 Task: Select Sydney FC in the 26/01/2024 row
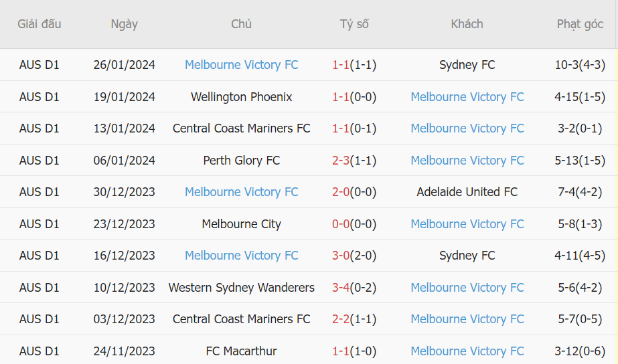click(467, 65)
